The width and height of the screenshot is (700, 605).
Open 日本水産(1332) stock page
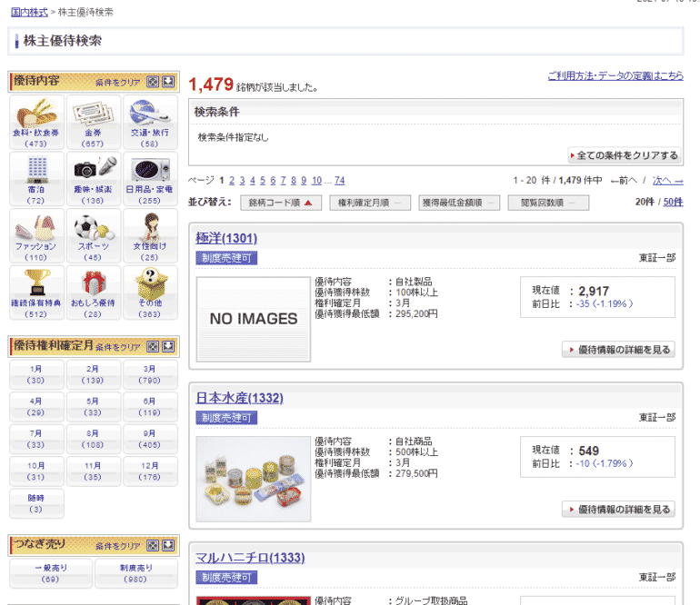click(239, 398)
